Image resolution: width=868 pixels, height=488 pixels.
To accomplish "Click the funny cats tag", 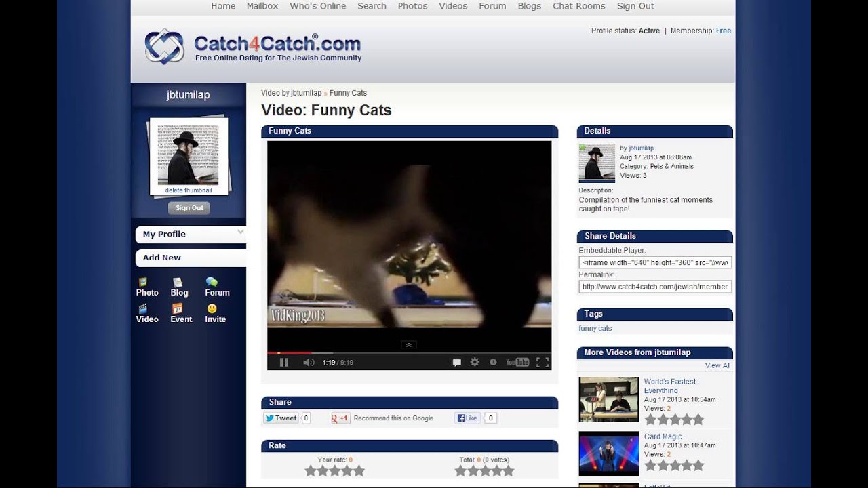I will (x=595, y=329).
